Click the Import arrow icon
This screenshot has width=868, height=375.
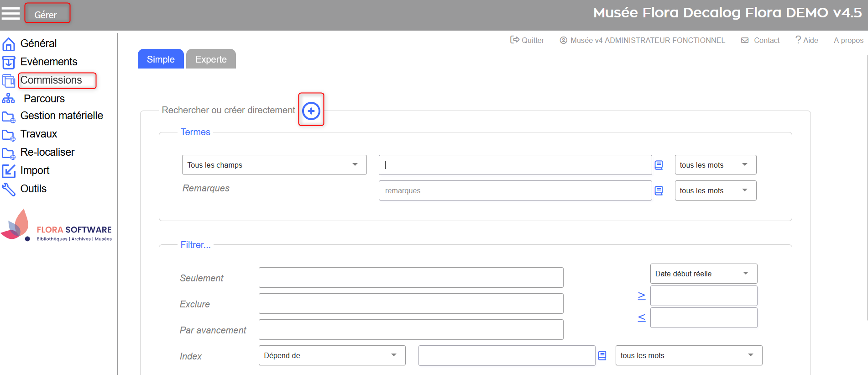pyautogui.click(x=9, y=171)
